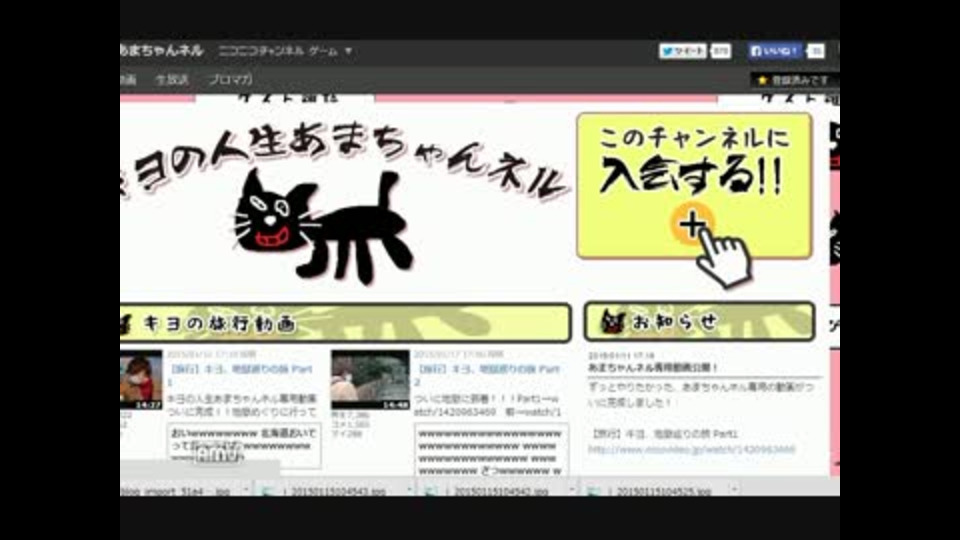Open the 14:48 video thumbnail
The height and width of the screenshot is (540, 960).
(x=370, y=380)
